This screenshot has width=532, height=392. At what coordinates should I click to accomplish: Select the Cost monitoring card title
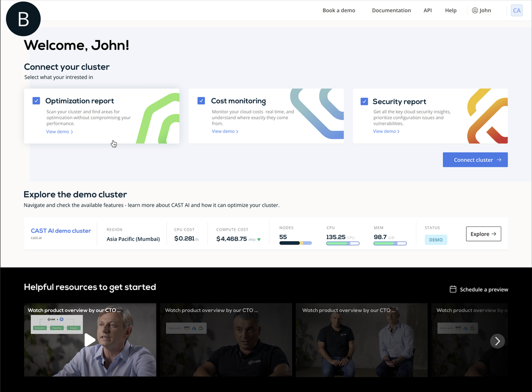pyautogui.click(x=238, y=101)
